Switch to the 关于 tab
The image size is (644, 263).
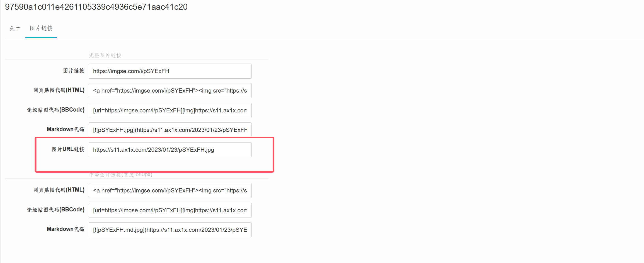tap(15, 28)
